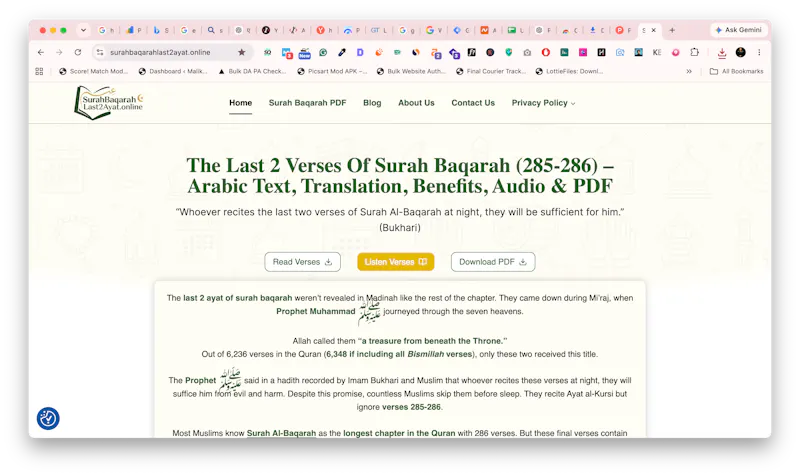The height and width of the screenshot is (476, 800).
Task: Click the SurahBaqarah Last2Ayat logo
Action: click(x=108, y=103)
